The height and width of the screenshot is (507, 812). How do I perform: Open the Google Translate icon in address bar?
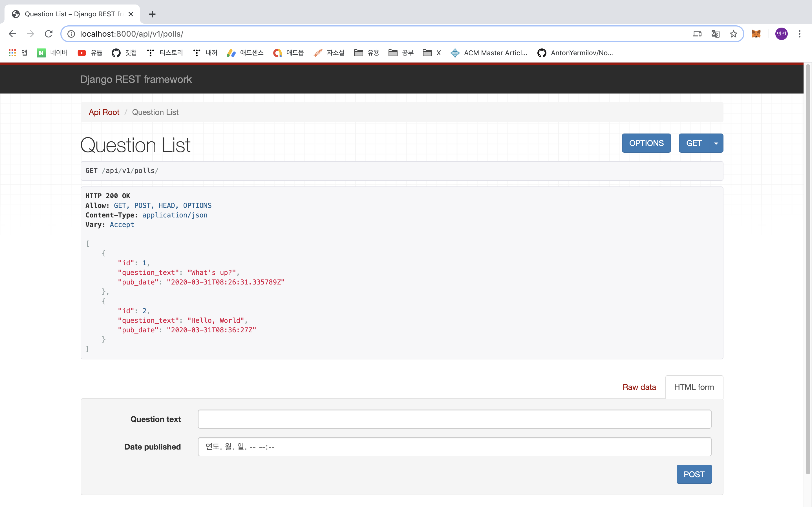click(x=715, y=34)
